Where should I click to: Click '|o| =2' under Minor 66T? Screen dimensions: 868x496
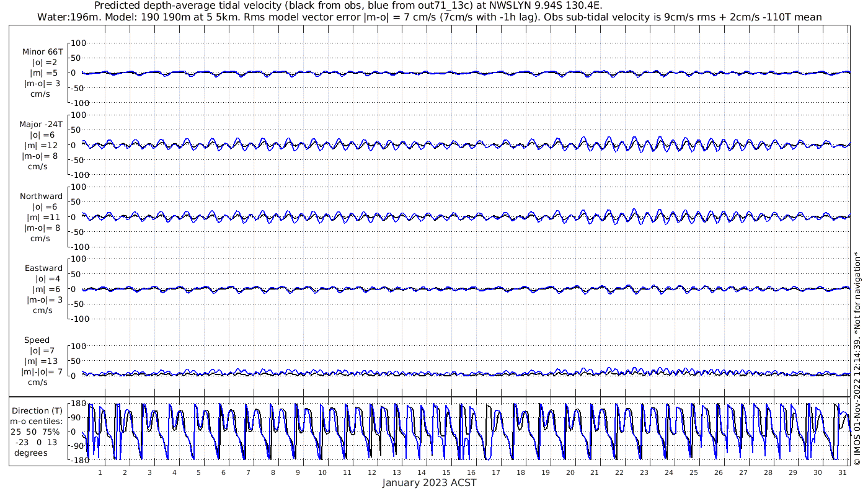pos(45,63)
